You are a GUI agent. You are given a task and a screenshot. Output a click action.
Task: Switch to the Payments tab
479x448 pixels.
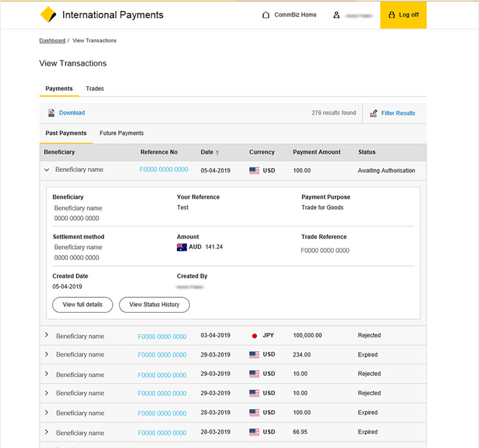pos(59,89)
